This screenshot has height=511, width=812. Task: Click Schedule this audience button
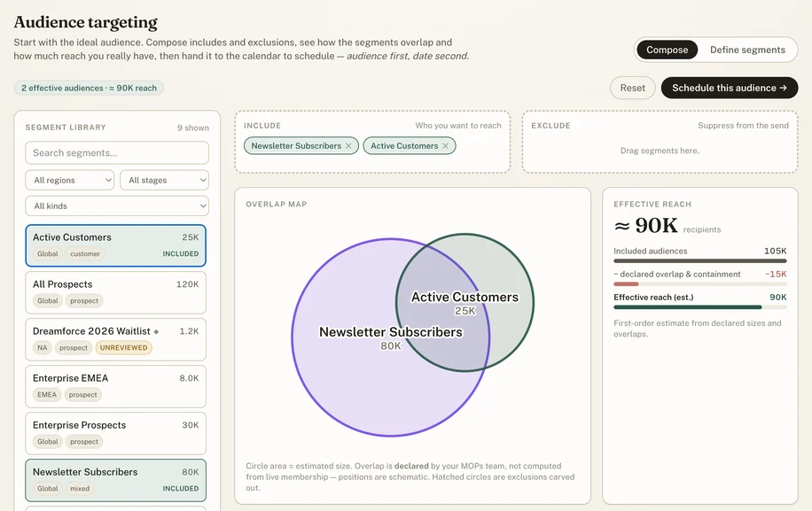pos(730,88)
